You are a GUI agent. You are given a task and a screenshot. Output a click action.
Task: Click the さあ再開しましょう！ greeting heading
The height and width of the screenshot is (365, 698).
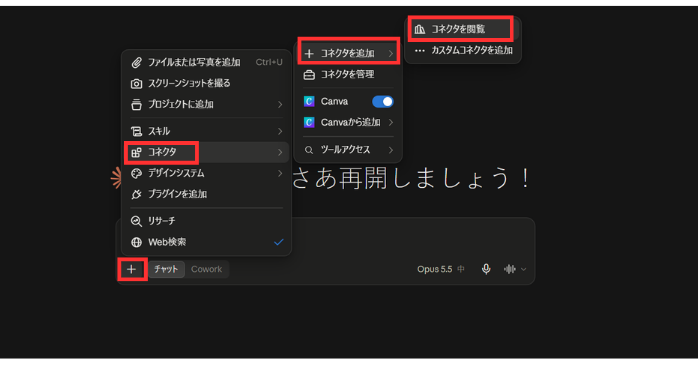click(x=412, y=178)
